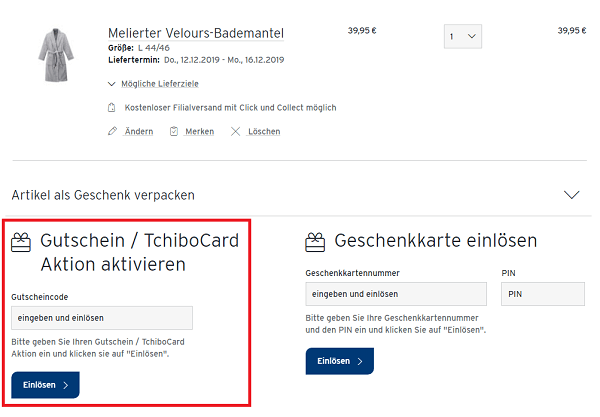Click the pencil icon beside Ändern
The height and width of the screenshot is (417, 600).
pos(113,131)
